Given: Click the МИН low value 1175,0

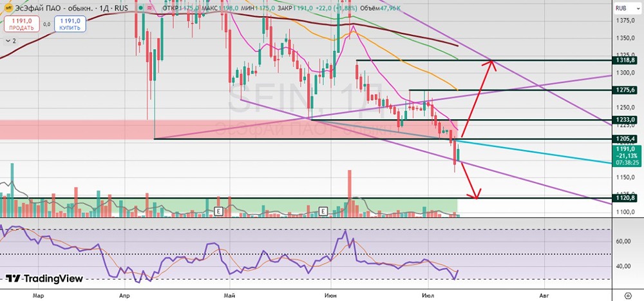Looking at the screenshot, I should [265, 8].
